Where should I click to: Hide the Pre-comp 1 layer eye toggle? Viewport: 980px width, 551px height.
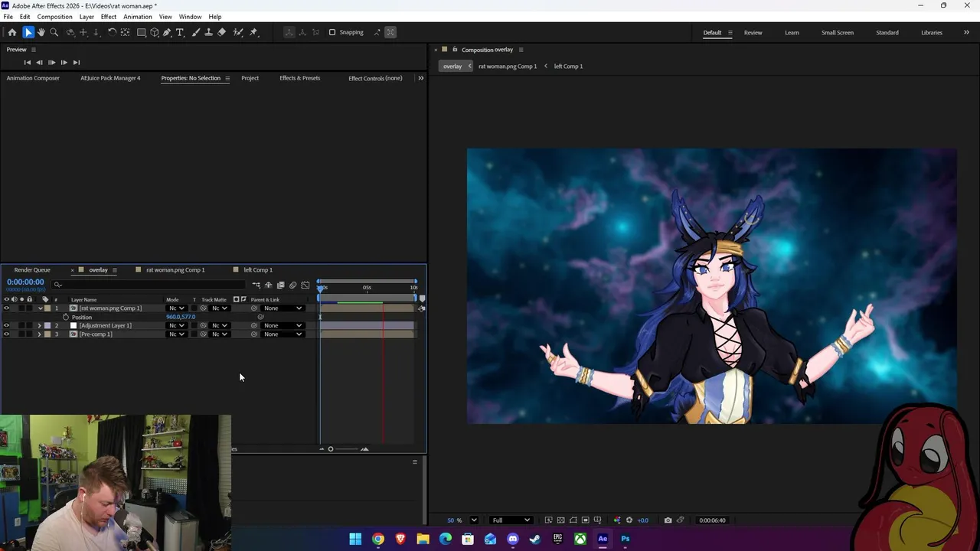click(x=6, y=334)
